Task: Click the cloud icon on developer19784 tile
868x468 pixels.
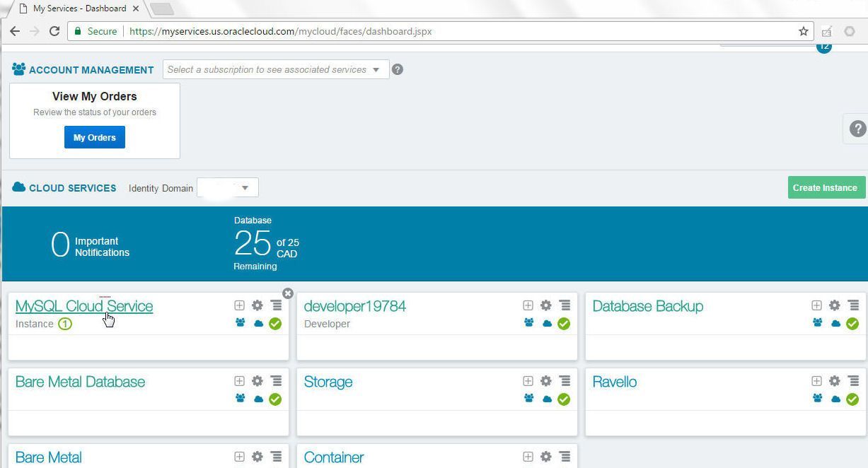Action: (547, 324)
